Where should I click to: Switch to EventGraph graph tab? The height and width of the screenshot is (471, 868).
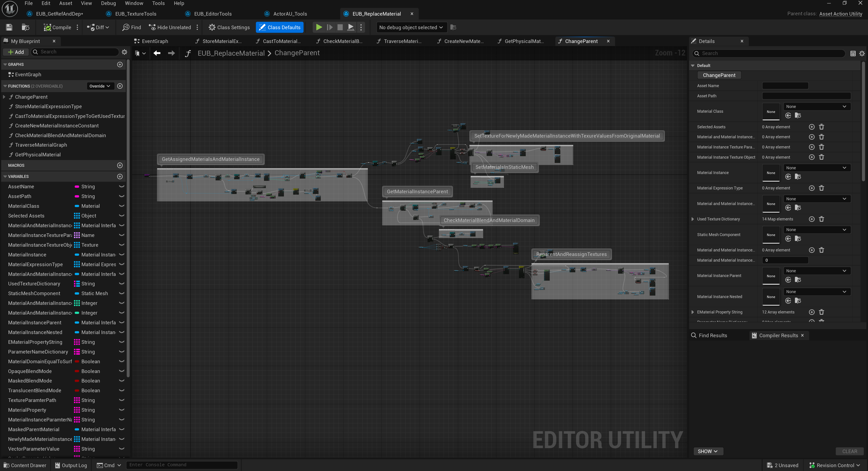click(x=155, y=41)
